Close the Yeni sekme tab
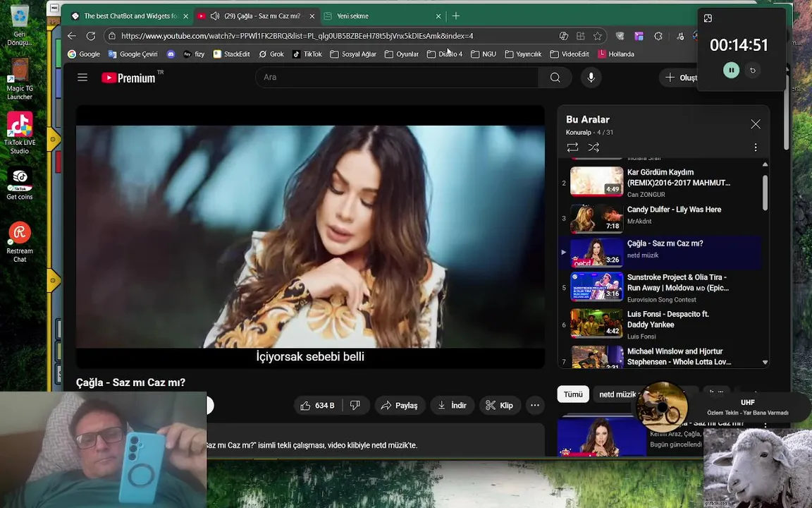 (x=438, y=16)
